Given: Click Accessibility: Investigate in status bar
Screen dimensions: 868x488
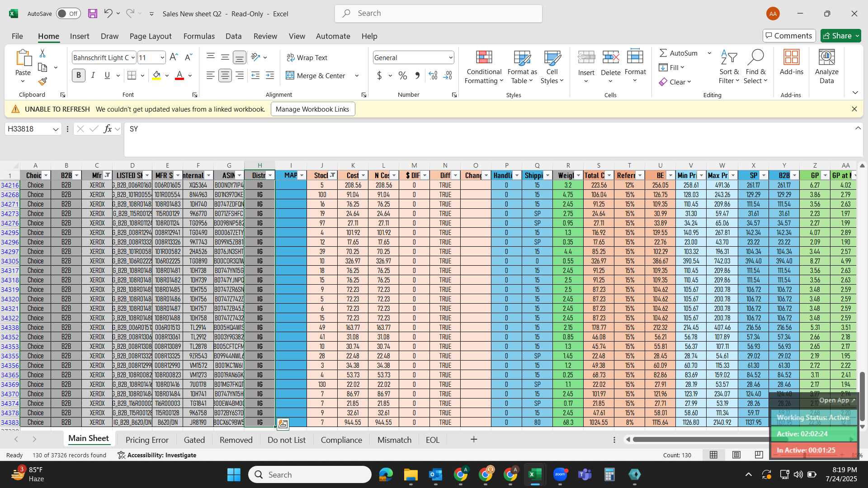Looking at the screenshot, I should 157,455.
